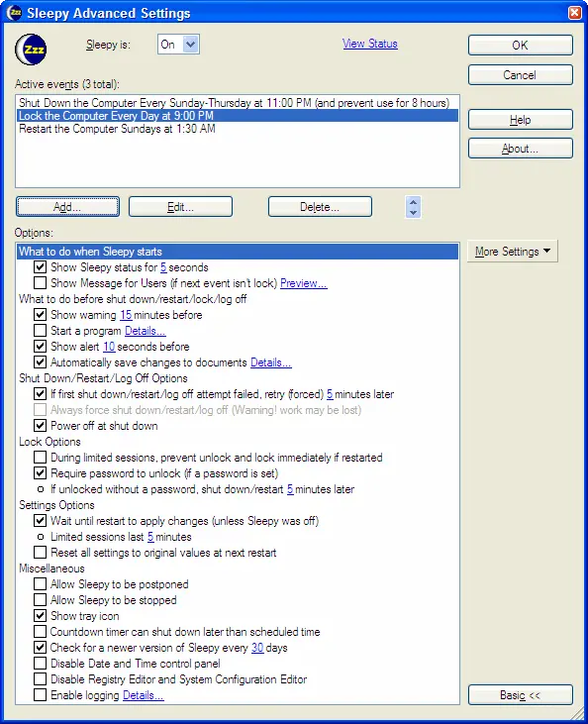Toggle Wait until restart to apply changes
This screenshot has height=724, width=588.
(x=41, y=520)
